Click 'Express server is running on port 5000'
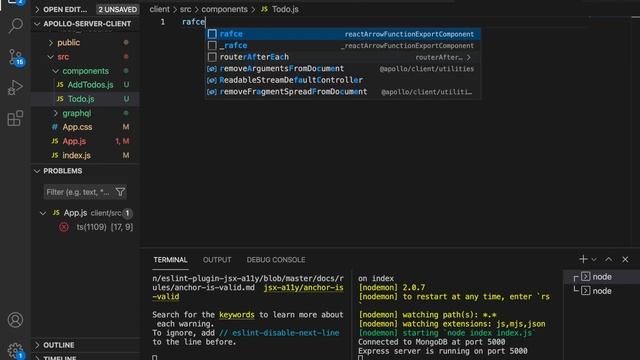 point(443,351)
